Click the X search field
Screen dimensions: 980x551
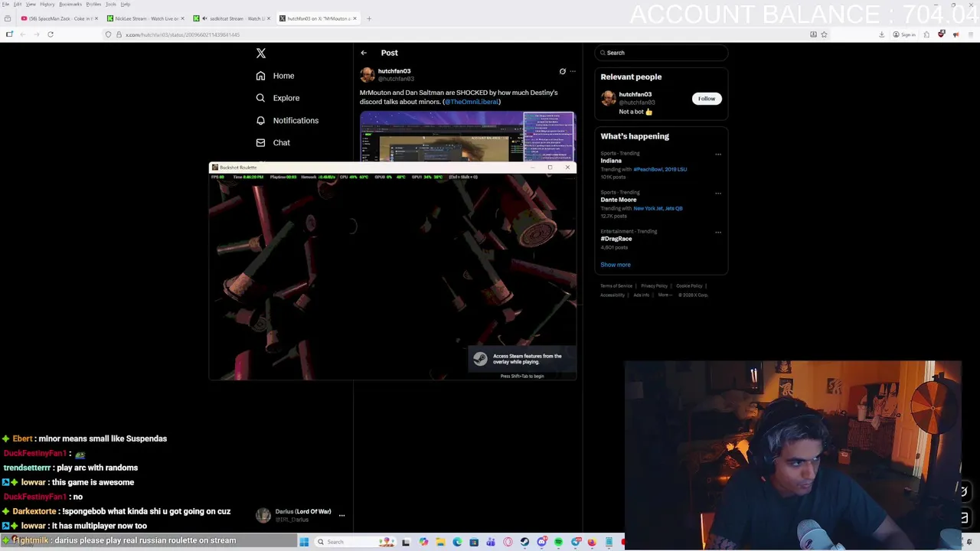[x=661, y=53]
